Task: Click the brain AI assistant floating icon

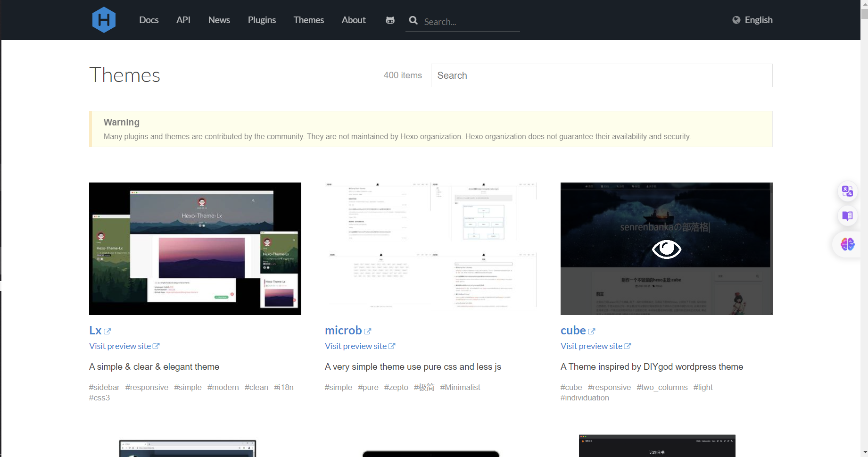Action: tap(847, 244)
